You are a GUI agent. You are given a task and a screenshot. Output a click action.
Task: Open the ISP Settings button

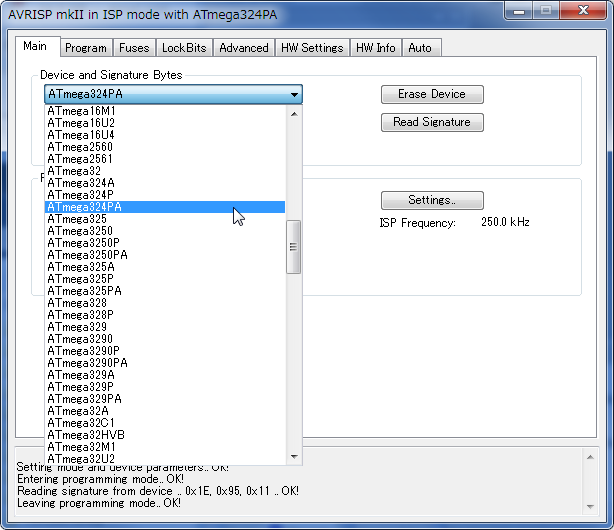tap(432, 200)
